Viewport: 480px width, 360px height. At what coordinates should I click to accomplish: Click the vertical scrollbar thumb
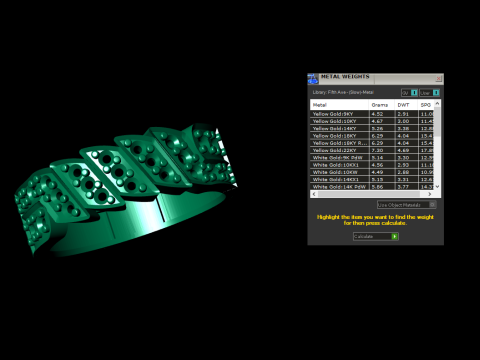coord(437,122)
